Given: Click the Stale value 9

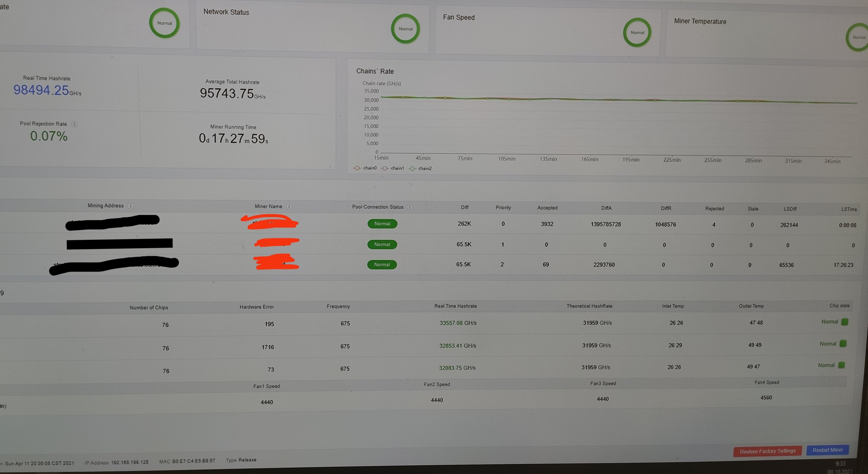Looking at the screenshot, I should point(750,265).
